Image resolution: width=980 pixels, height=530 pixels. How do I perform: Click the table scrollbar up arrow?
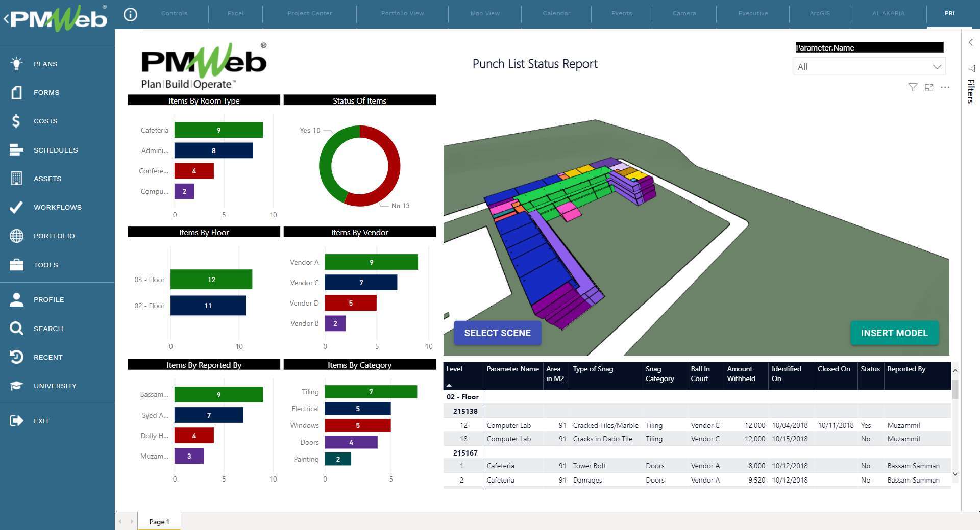point(955,370)
